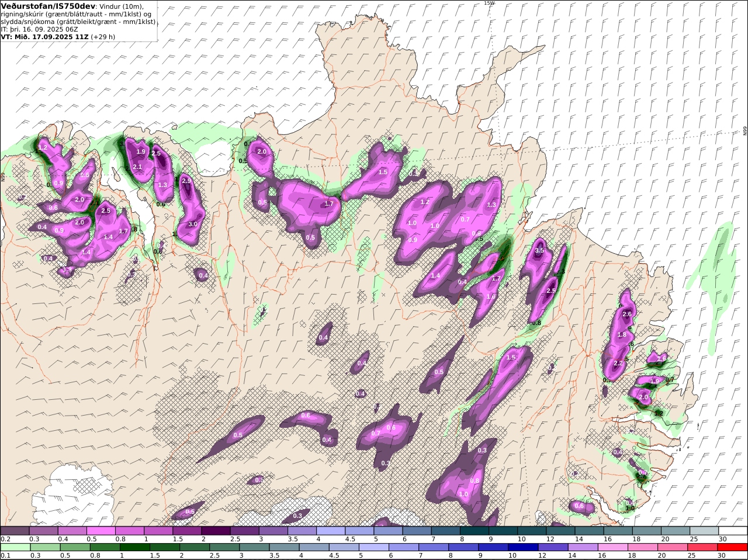Select upper legend swatch labeled 0.5
The height and width of the screenshot is (560, 748).
point(101,531)
